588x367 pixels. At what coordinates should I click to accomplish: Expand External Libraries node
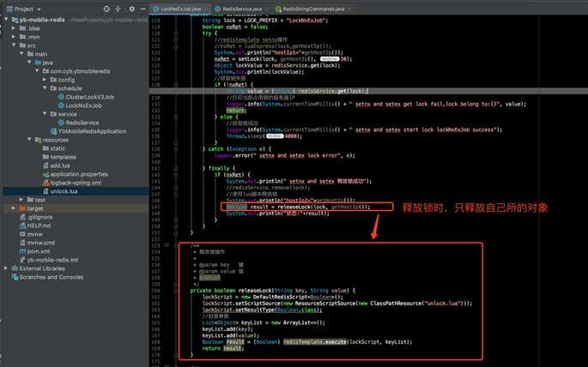click(x=6, y=268)
